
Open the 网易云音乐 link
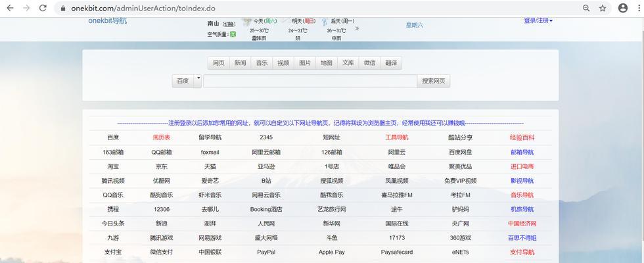266,195
